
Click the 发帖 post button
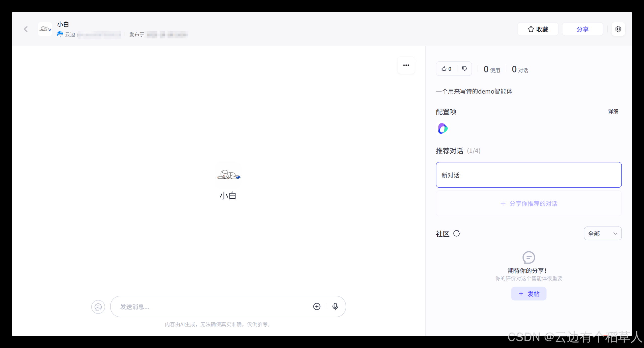(x=529, y=293)
